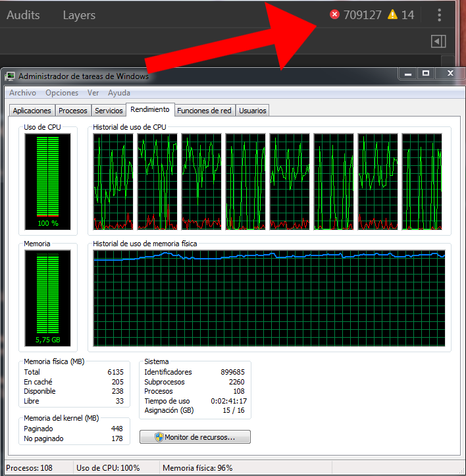466x476 pixels.
Task: Click status bar Memoria física: 96%
Action: coord(197,468)
